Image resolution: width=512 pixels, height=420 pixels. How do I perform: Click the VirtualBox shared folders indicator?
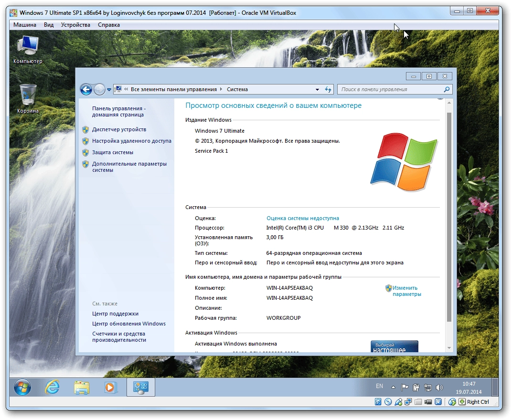[418, 402]
